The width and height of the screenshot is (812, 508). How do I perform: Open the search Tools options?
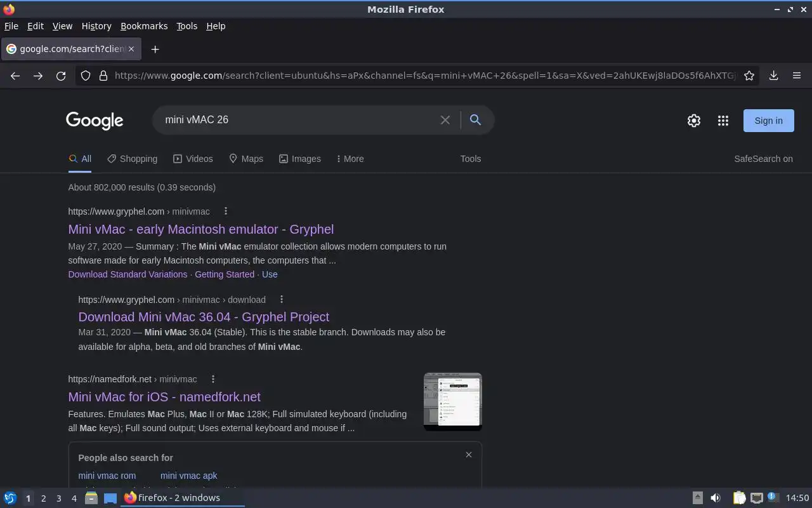pos(471,159)
